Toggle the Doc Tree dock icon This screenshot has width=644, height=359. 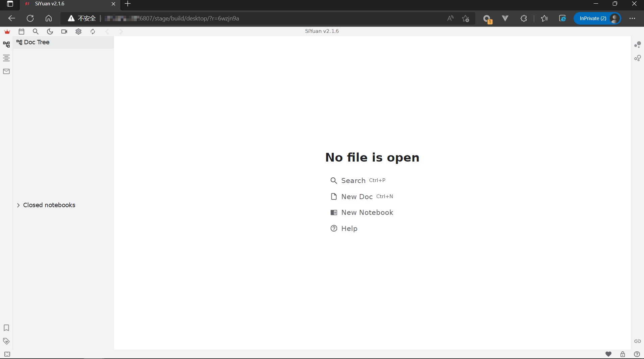6,44
